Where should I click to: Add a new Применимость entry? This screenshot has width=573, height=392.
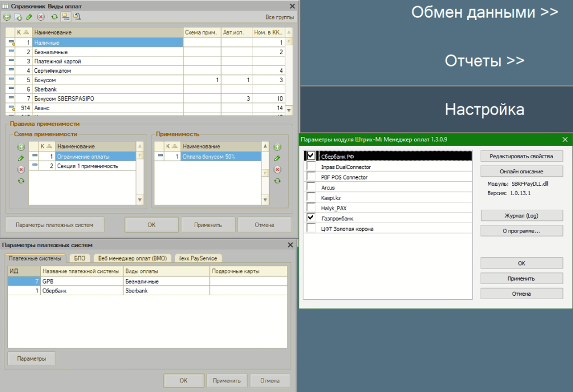click(x=278, y=147)
